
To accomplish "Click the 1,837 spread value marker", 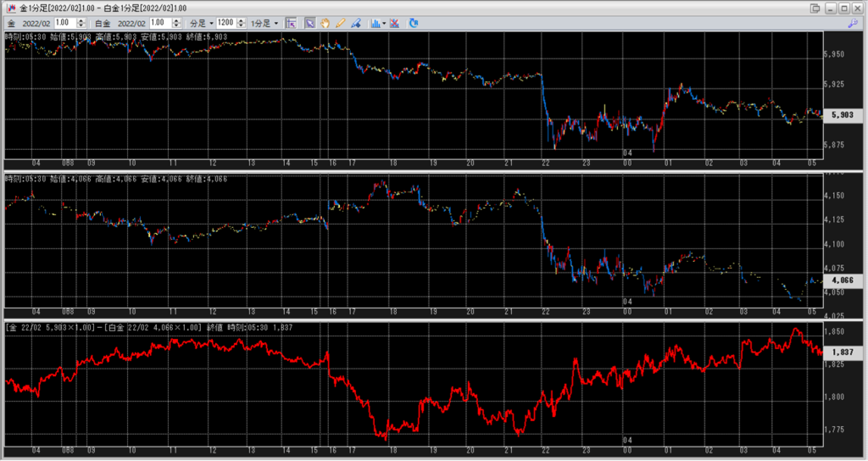I will click(x=843, y=352).
